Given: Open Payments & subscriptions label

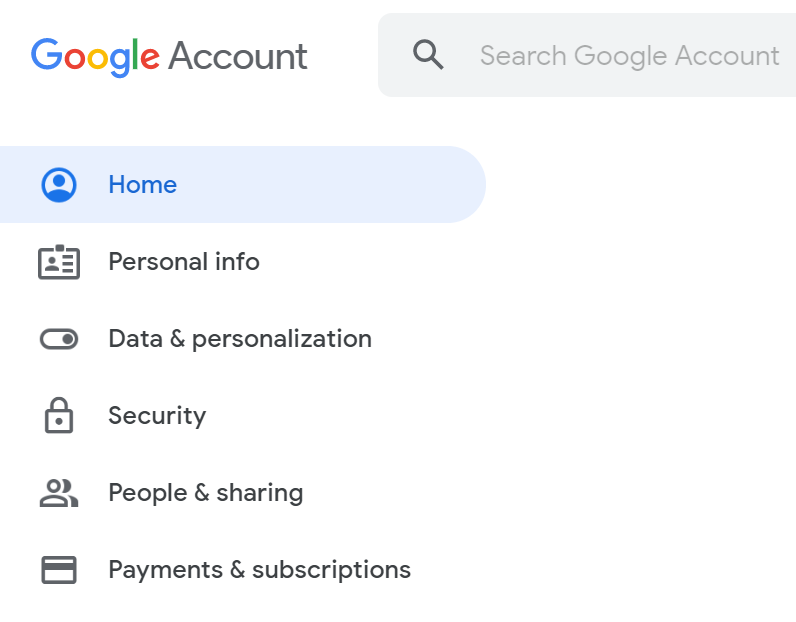Looking at the screenshot, I should tap(260, 570).
